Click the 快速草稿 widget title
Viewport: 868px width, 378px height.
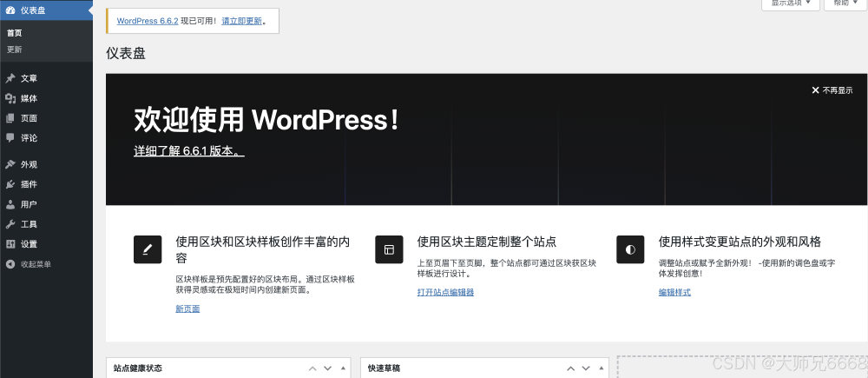385,368
